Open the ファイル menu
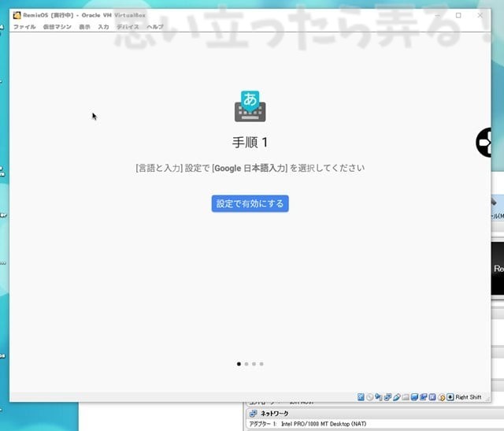This screenshot has height=431, width=504. 24,27
